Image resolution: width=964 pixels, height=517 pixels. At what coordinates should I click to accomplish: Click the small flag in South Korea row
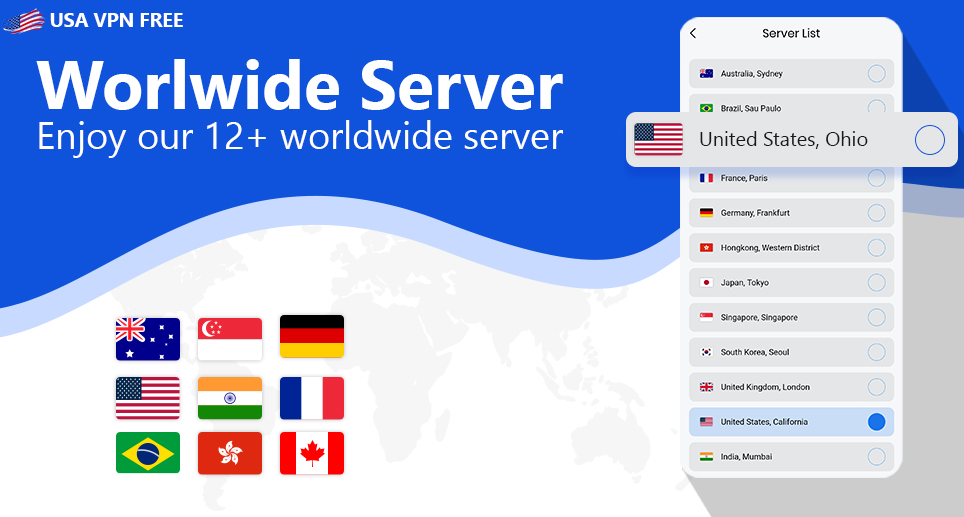[x=706, y=352]
